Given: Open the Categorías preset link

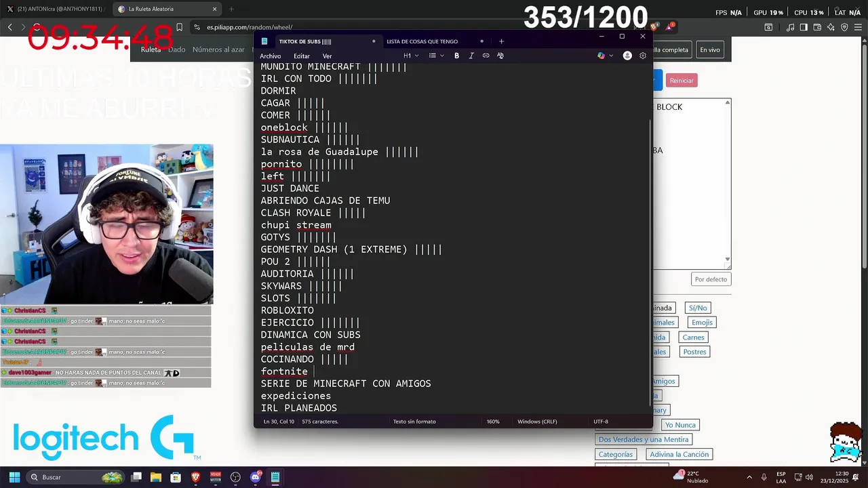Looking at the screenshot, I should point(615,454).
